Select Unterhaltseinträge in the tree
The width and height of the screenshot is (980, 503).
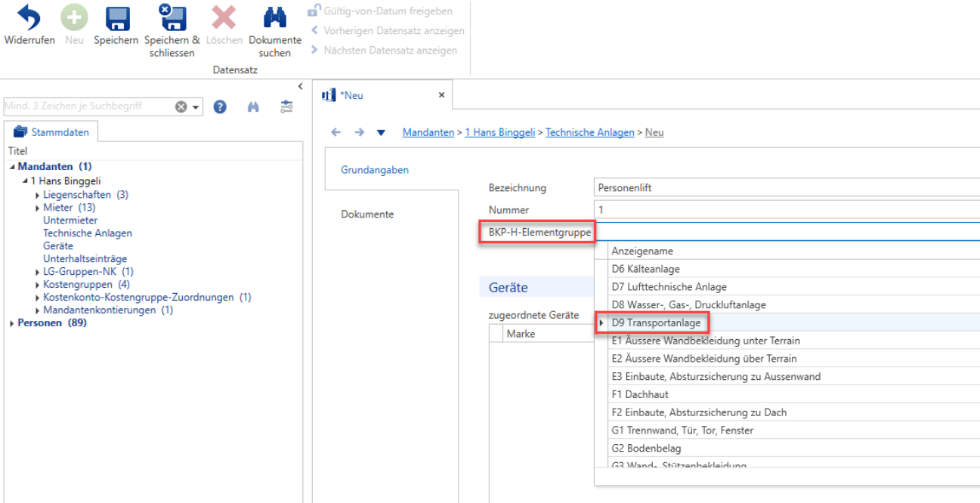coord(85,259)
